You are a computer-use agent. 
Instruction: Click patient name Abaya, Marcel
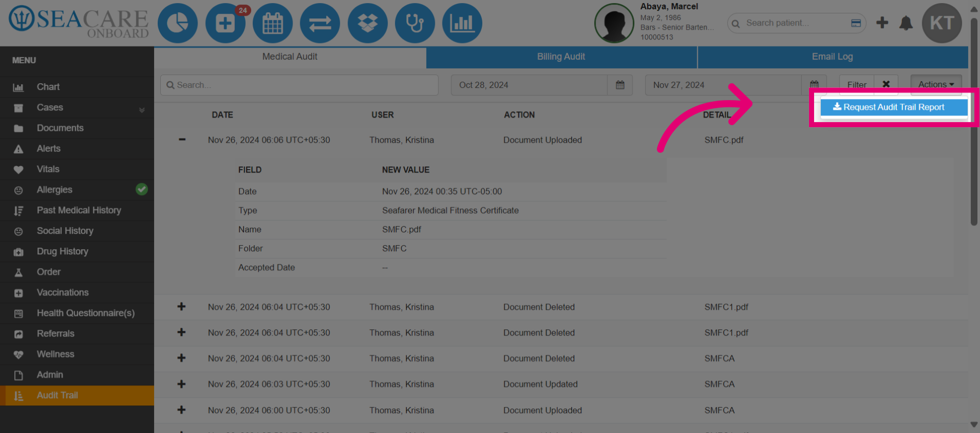pos(669,7)
